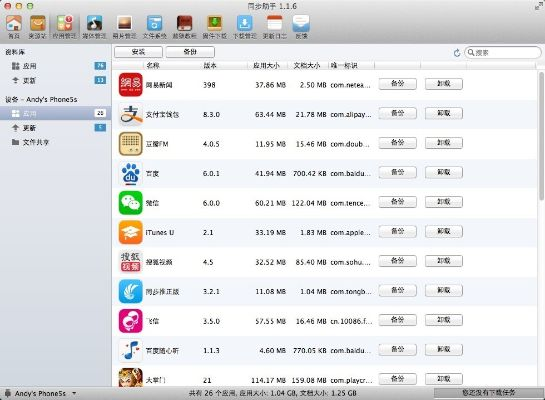The height and width of the screenshot is (400, 545).
Task: Click the Baidu app icon
Action: pyautogui.click(x=130, y=173)
